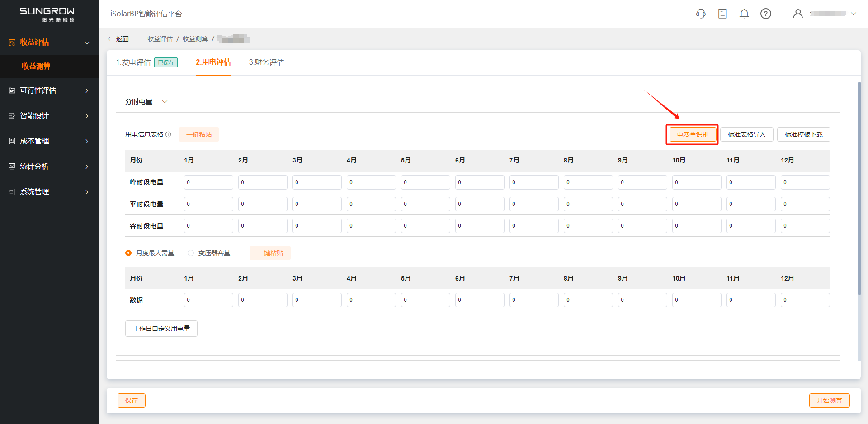Select the 月度最大需量 radio button

point(128,253)
